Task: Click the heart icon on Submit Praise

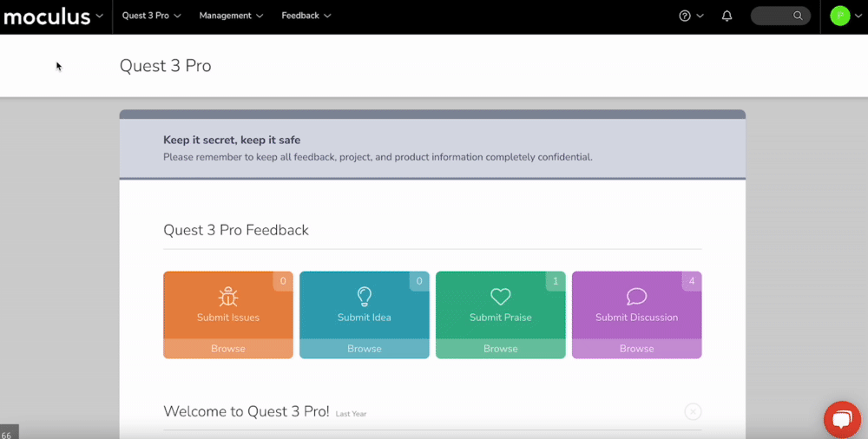Action: pos(501,297)
